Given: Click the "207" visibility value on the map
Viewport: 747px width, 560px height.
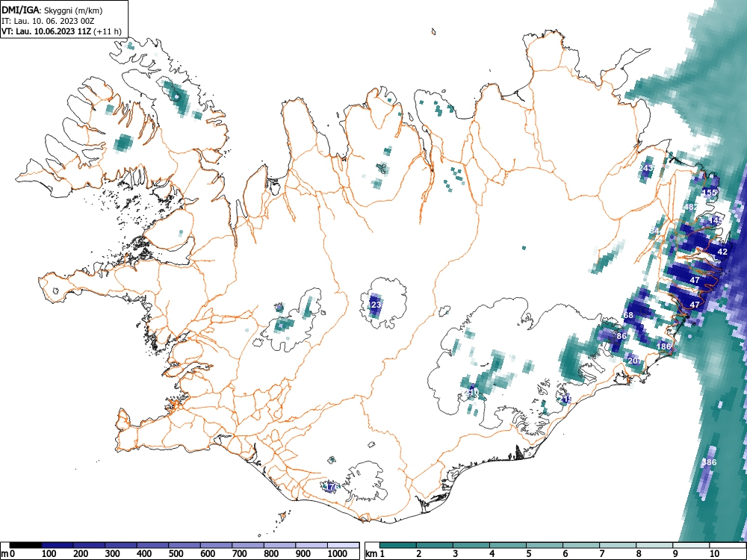Looking at the screenshot, I should tap(634, 361).
